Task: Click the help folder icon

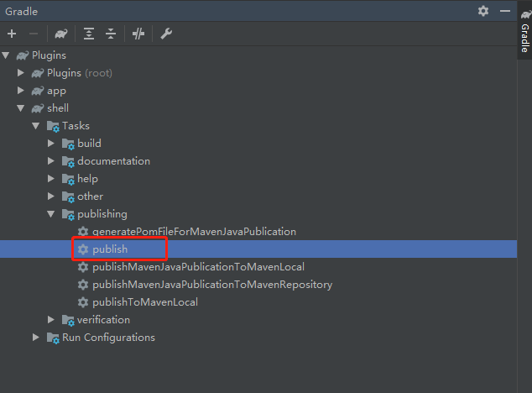Action: click(x=68, y=180)
